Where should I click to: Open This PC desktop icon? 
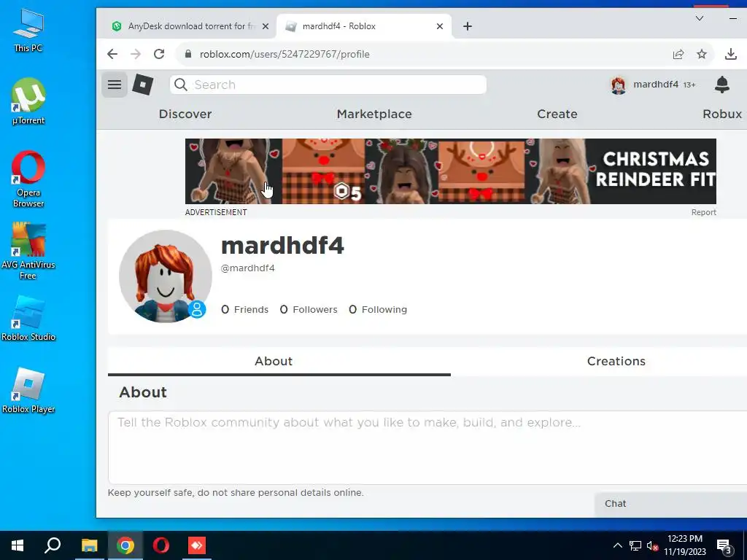click(28, 31)
